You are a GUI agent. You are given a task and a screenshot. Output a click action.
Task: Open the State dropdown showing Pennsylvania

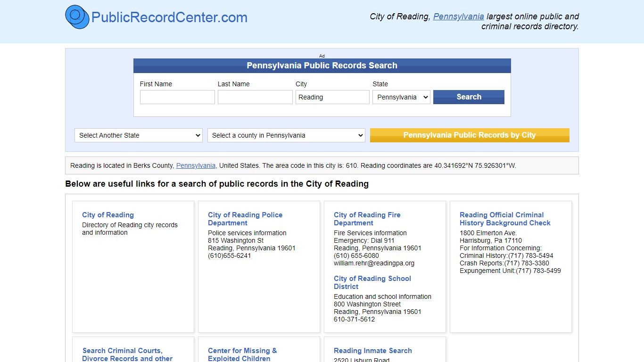tap(401, 97)
